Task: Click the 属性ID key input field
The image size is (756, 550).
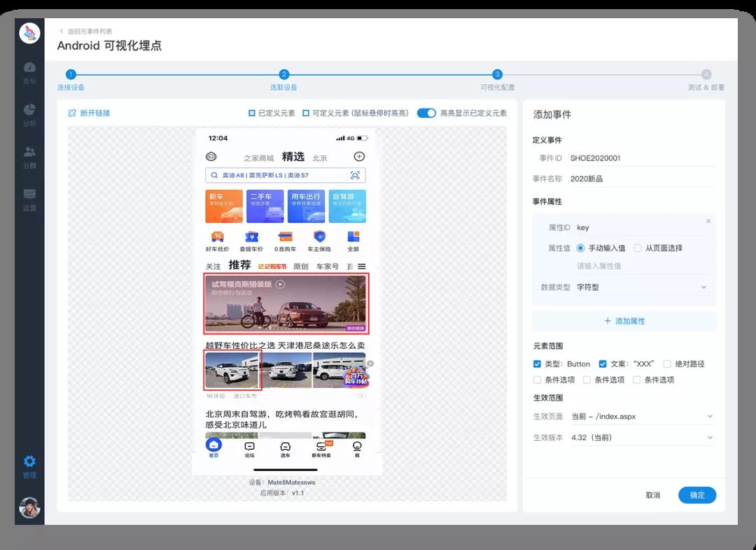Action: tap(642, 228)
